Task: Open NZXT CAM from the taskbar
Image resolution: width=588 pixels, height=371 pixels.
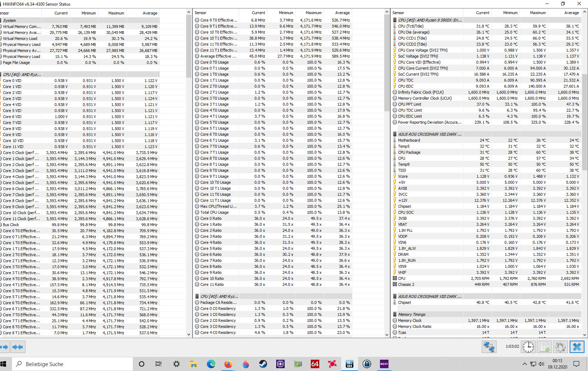Action: [x=384, y=364]
